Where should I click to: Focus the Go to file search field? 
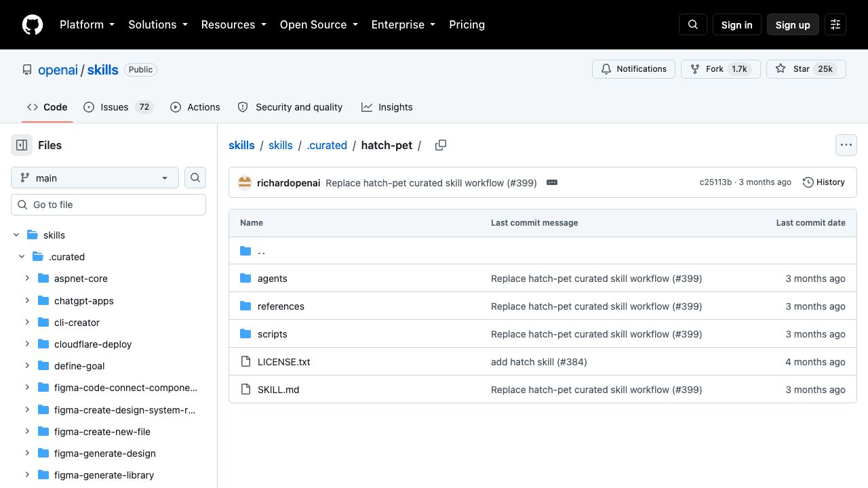(108, 205)
